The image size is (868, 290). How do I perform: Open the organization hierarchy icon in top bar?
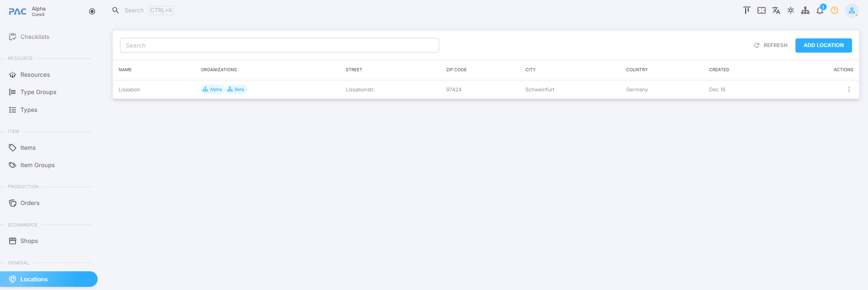coord(805,11)
